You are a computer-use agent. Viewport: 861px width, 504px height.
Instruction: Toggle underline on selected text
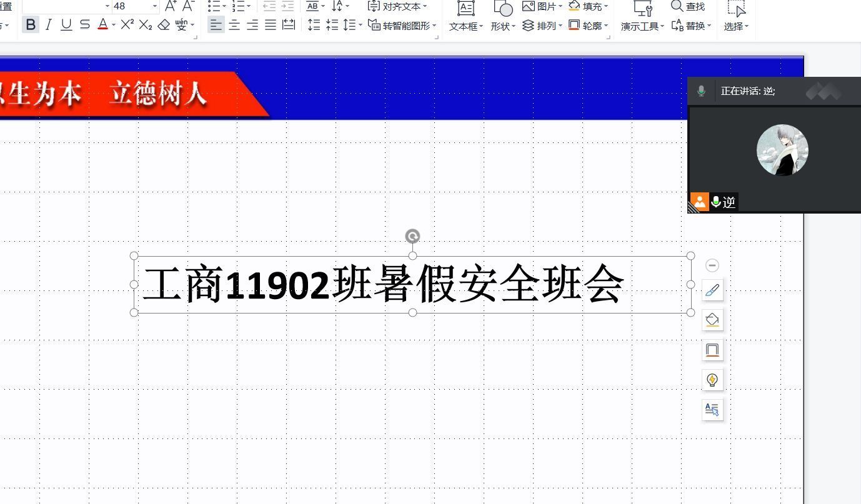(x=66, y=25)
